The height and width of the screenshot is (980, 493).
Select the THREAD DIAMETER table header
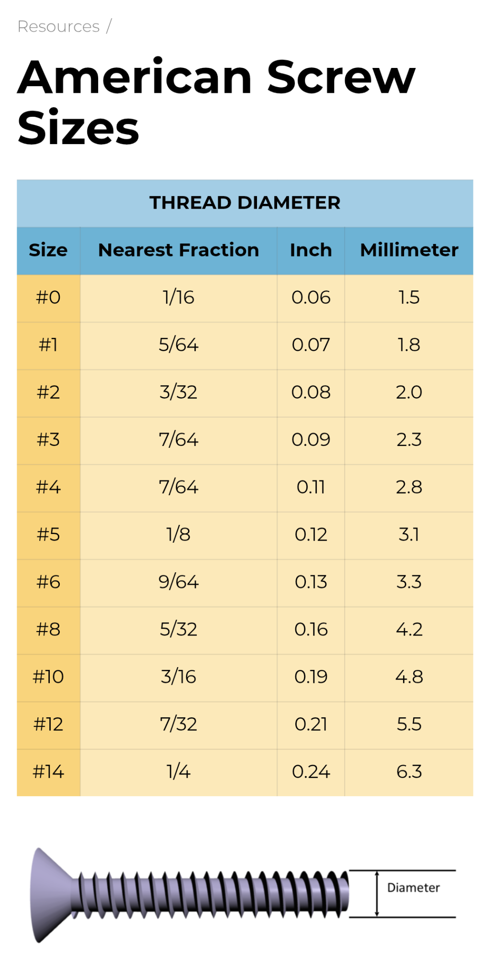(x=245, y=203)
